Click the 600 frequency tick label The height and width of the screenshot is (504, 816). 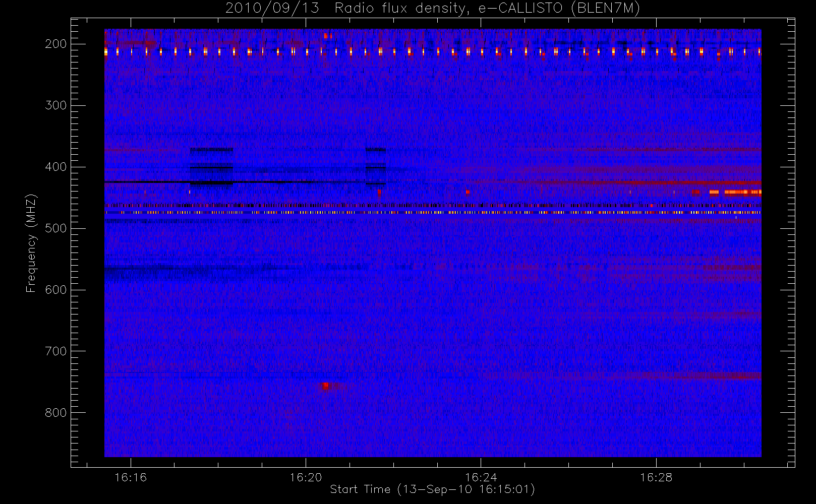pos(56,290)
